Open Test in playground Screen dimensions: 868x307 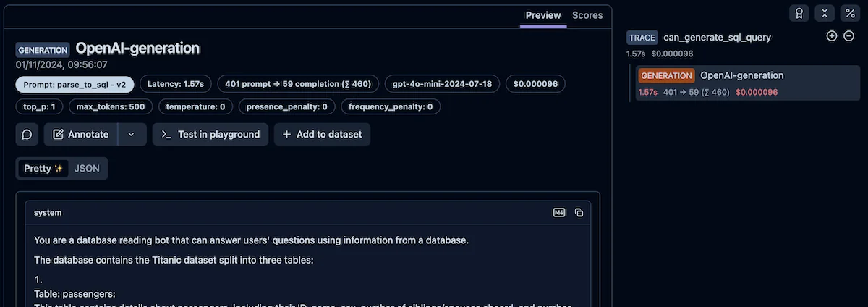pos(210,134)
